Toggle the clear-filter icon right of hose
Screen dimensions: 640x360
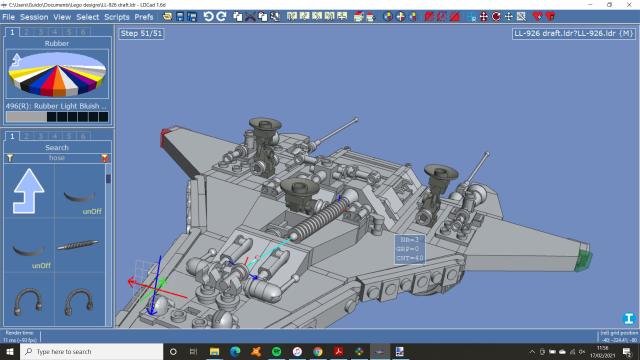[105, 158]
